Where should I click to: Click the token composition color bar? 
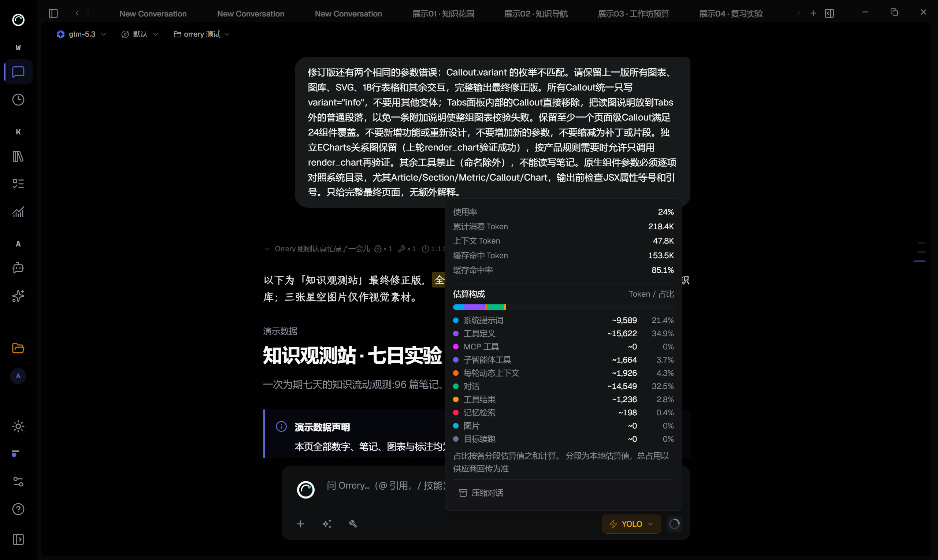(x=563, y=307)
